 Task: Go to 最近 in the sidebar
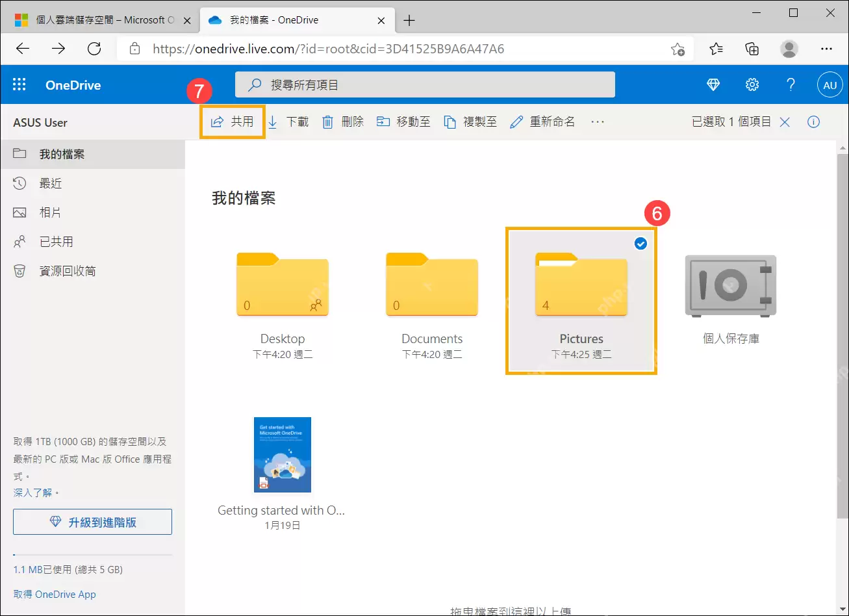[92, 183]
